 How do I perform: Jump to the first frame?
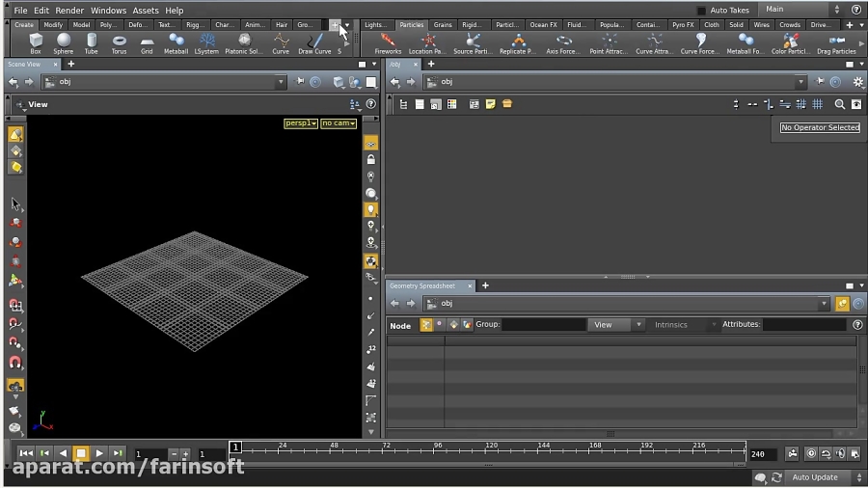[x=25, y=453]
